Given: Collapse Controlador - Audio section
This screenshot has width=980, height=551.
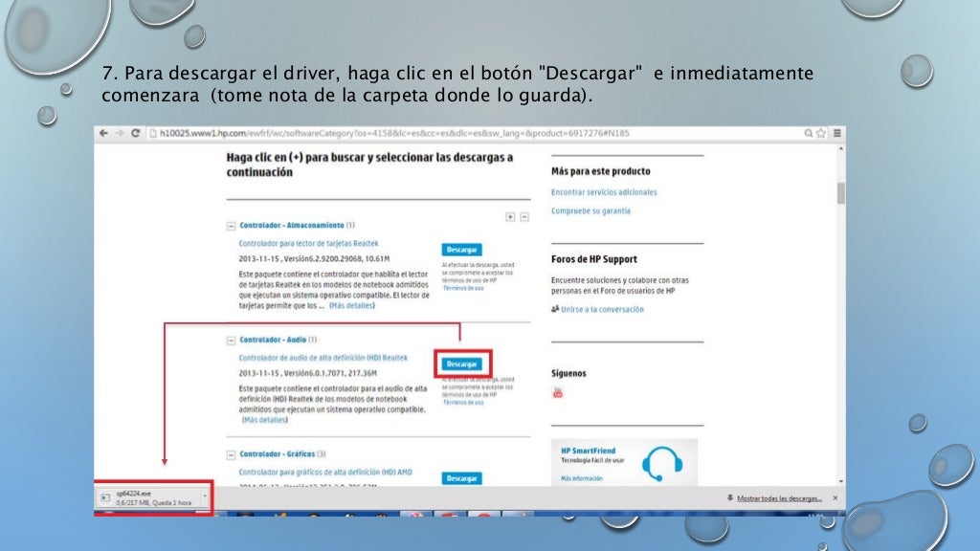Looking at the screenshot, I should [x=231, y=341].
